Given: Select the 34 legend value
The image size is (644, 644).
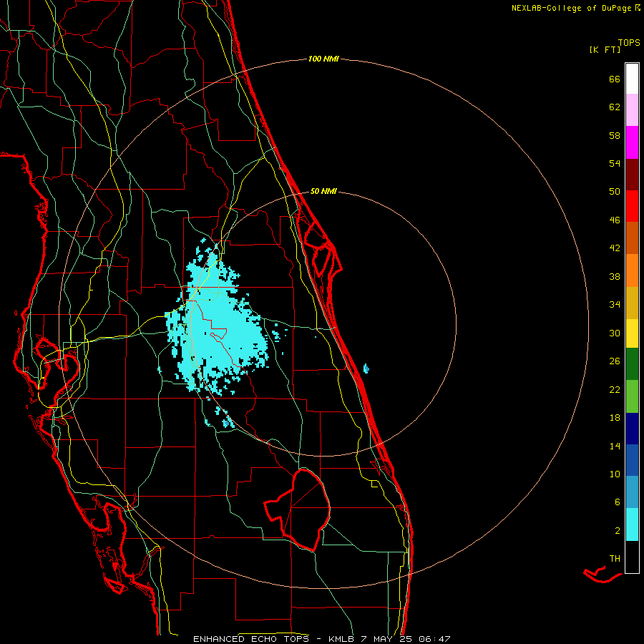Looking at the screenshot, I should (x=615, y=304).
